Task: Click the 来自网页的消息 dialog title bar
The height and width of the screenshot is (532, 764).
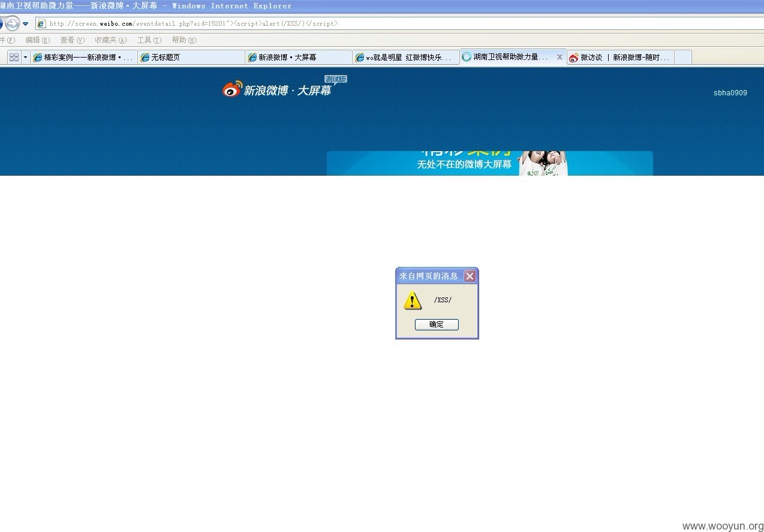Action: click(437, 276)
